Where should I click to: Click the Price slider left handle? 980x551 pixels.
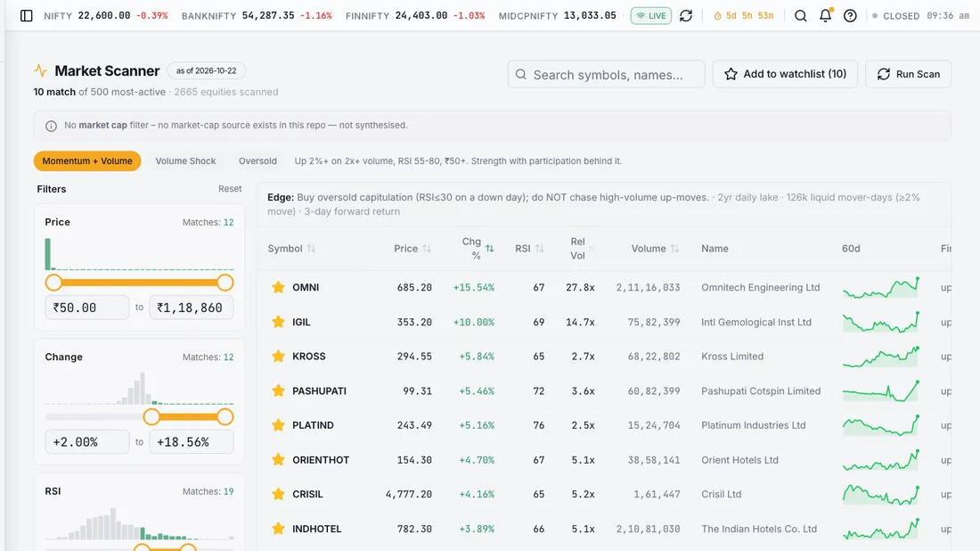click(x=53, y=283)
